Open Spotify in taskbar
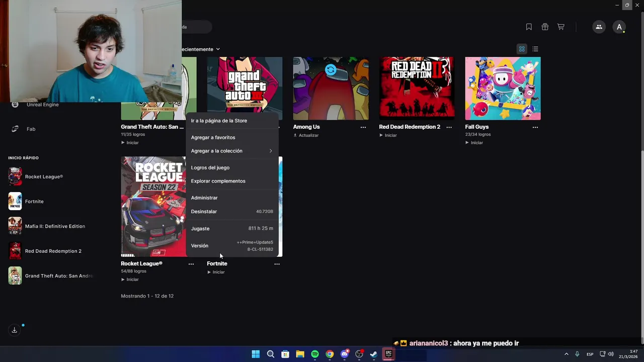The height and width of the screenshot is (362, 644). point(315,354)
